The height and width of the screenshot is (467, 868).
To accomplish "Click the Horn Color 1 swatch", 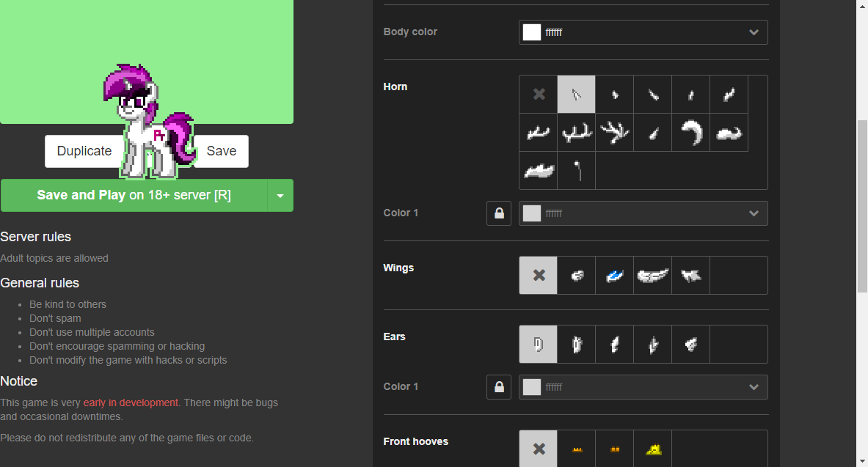I will pos(531,213).
